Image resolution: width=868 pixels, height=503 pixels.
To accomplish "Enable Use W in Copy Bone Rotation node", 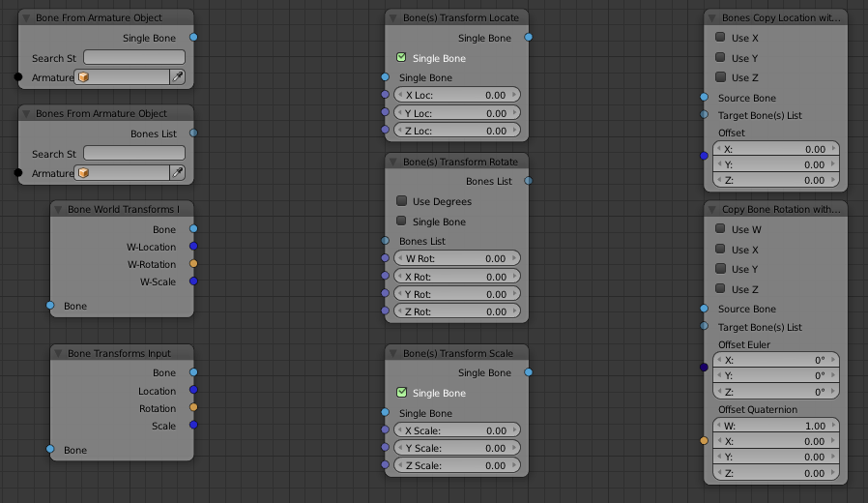I will tap(720, 229).
